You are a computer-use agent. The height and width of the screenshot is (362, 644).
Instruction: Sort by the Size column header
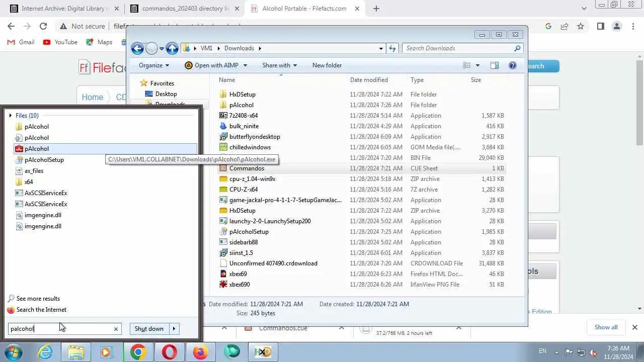pyautogui.click(x=476, y=80)
